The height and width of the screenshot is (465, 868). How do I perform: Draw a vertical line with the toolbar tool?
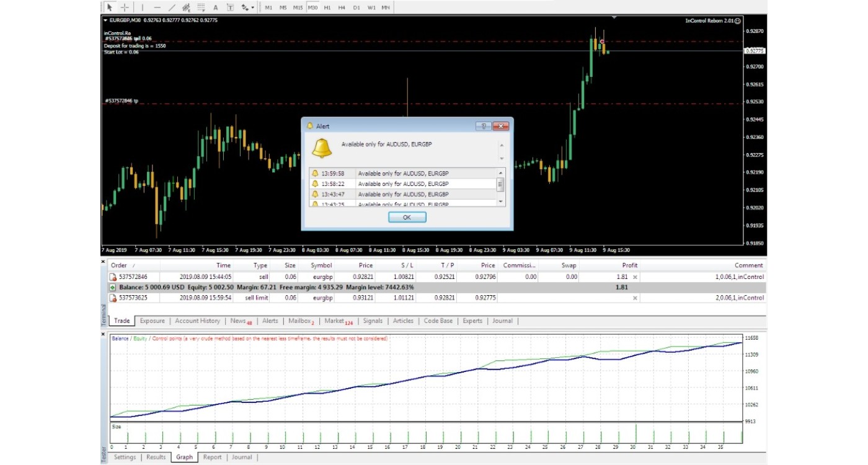pos(143,7)
